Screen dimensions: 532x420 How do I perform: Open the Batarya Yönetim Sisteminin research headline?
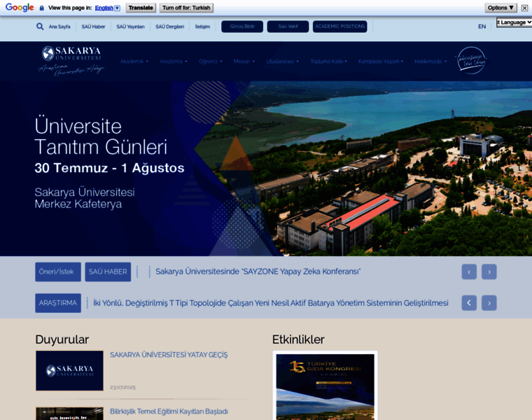271,303
